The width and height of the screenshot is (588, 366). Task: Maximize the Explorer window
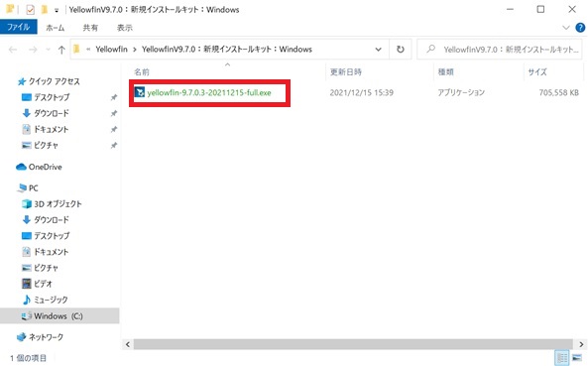tap(540, 9)
